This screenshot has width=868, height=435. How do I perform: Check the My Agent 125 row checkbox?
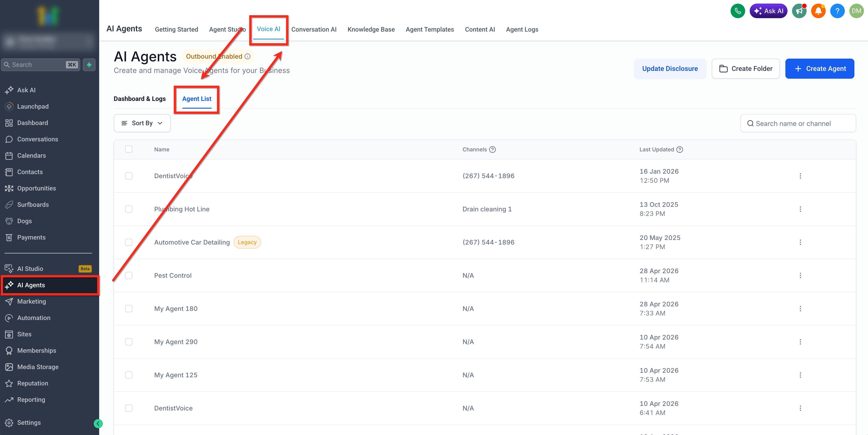coord(129,375)
